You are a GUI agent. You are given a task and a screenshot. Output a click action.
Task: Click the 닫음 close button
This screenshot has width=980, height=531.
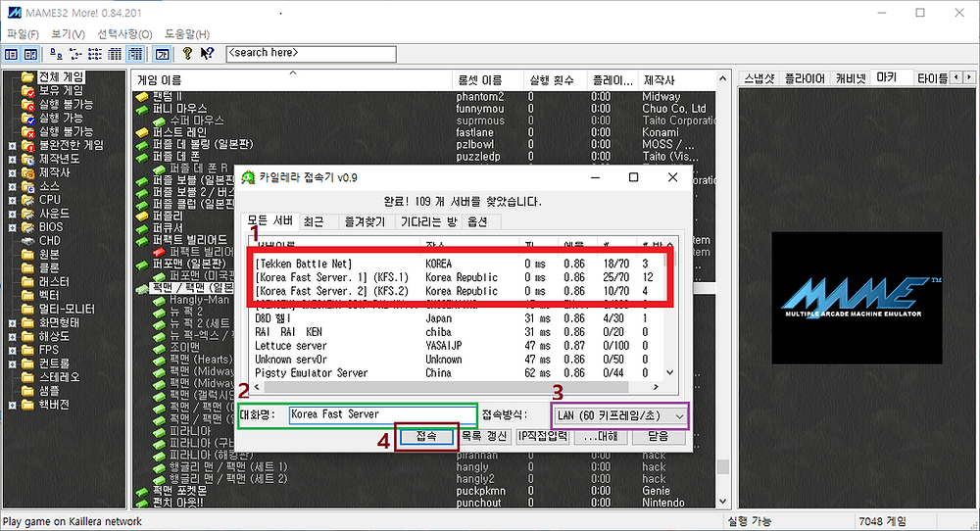[658, 436]
